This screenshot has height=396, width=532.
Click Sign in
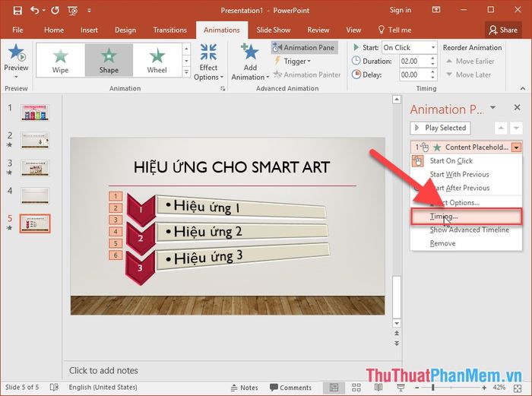click(x=401, y=10)
